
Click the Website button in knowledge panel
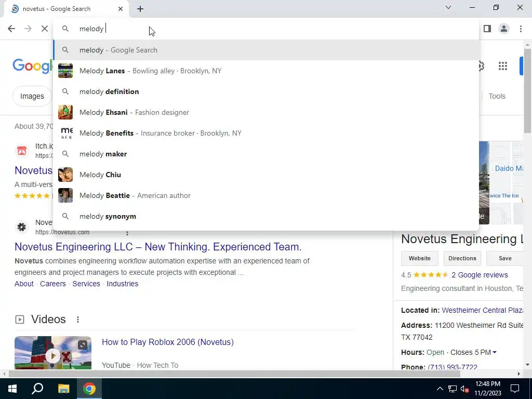420,258
